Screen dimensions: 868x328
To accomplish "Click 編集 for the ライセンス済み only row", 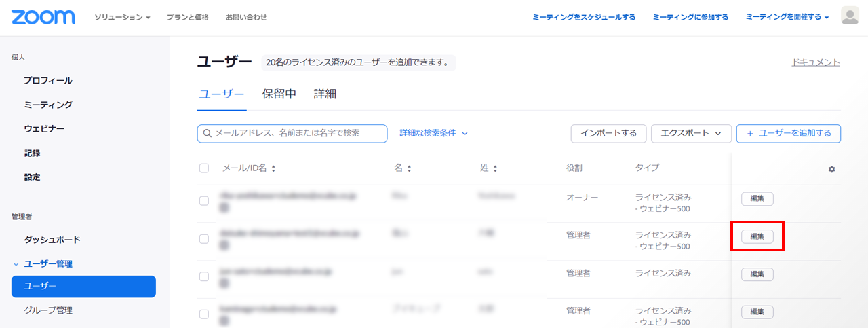I will tap(757, 274).
